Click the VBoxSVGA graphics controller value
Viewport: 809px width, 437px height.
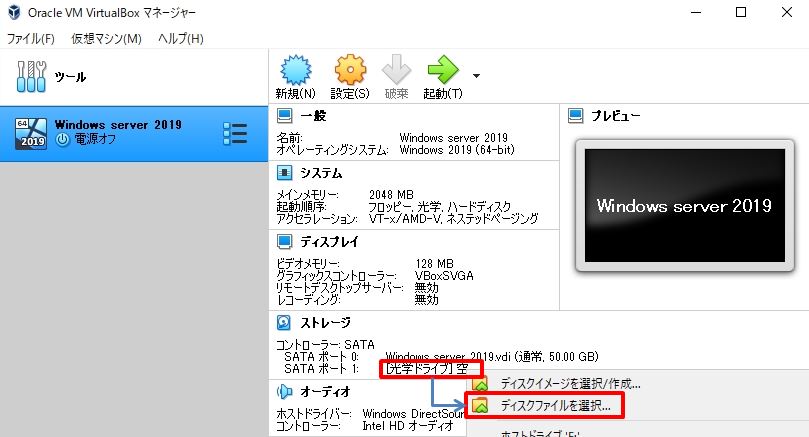point(444,276)
